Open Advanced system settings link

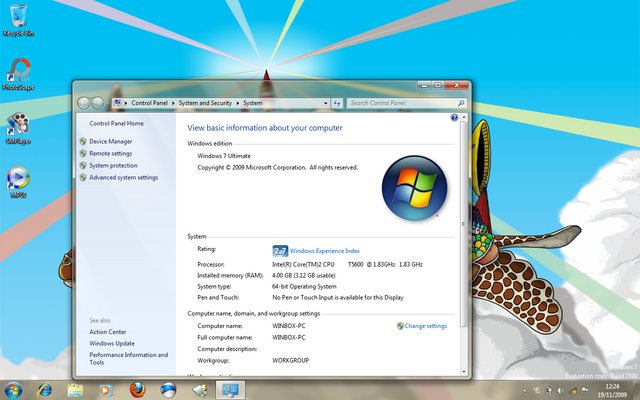[x=124, y=178]
